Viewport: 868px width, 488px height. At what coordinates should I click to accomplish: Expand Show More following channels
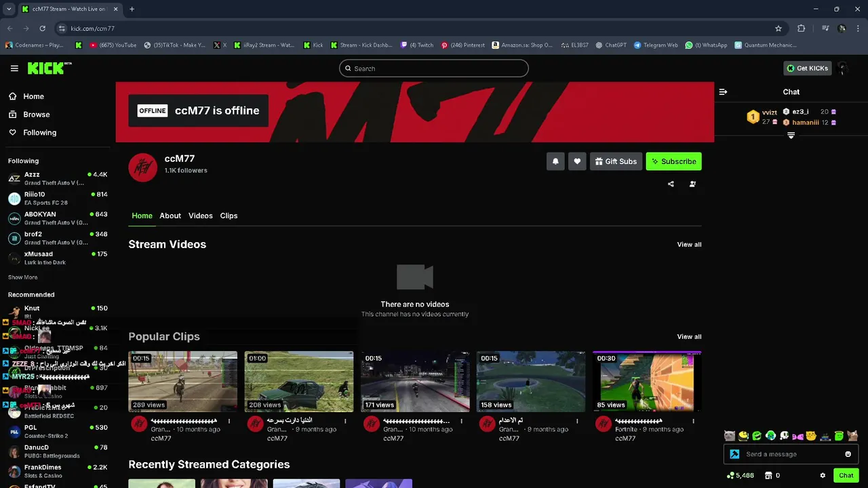pos(22,277)
